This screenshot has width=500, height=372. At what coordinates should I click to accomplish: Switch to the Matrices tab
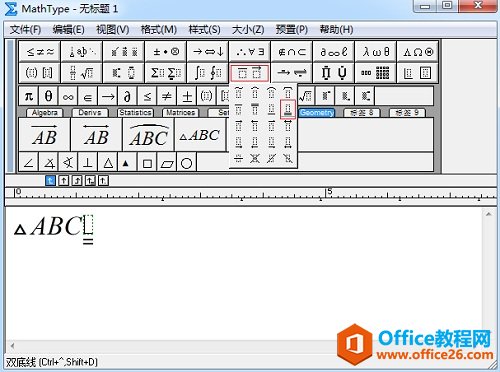[181, 113]
